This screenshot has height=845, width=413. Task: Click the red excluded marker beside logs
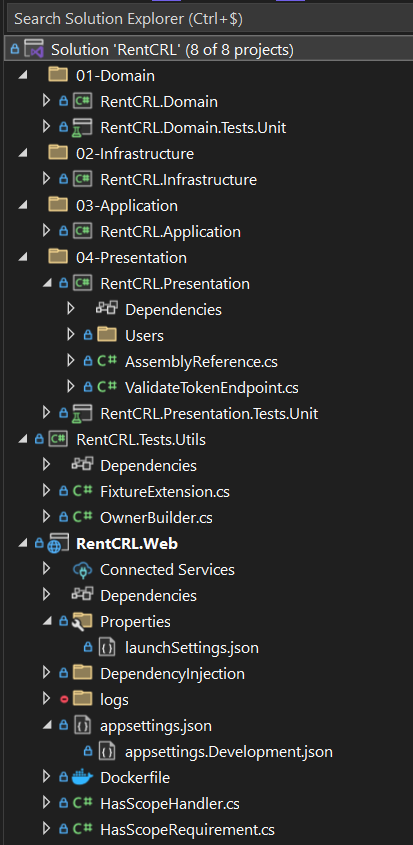[x=63, y=699]
